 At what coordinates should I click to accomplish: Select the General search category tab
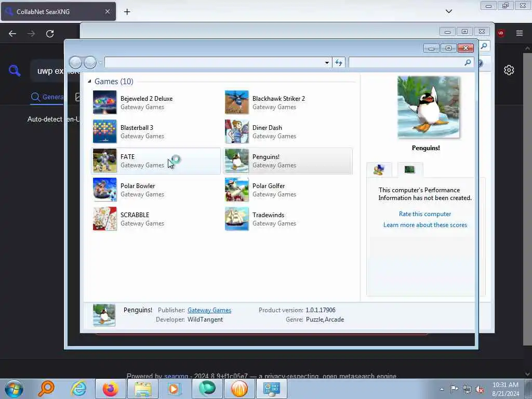(47, 97)
